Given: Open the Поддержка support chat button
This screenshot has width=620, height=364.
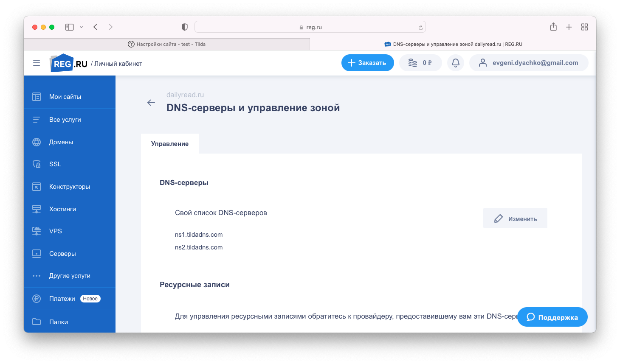Looking at the screenshot, I should [x=552, y=317].
